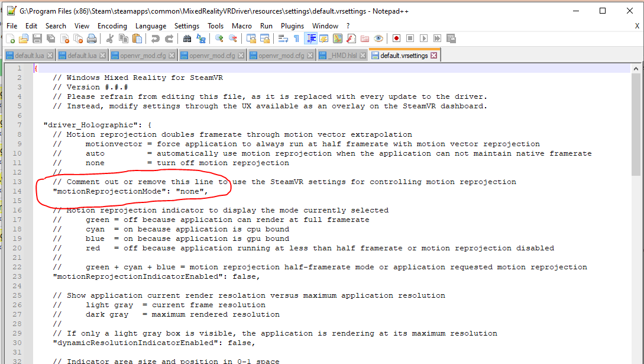The height and width of the screenshot is (364, 644).
Task: Click the Close All documents icon
Action: 78,38
